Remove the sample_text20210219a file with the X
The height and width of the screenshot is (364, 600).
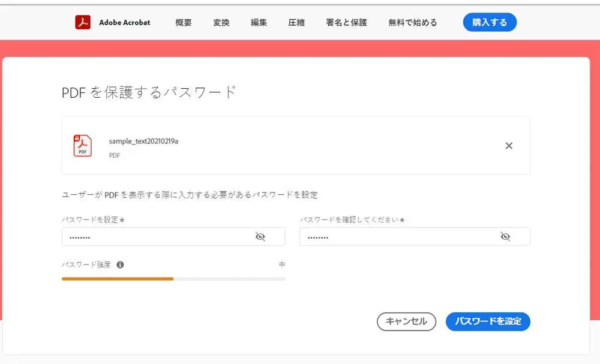pyautogui.click(x=509, y=145)
